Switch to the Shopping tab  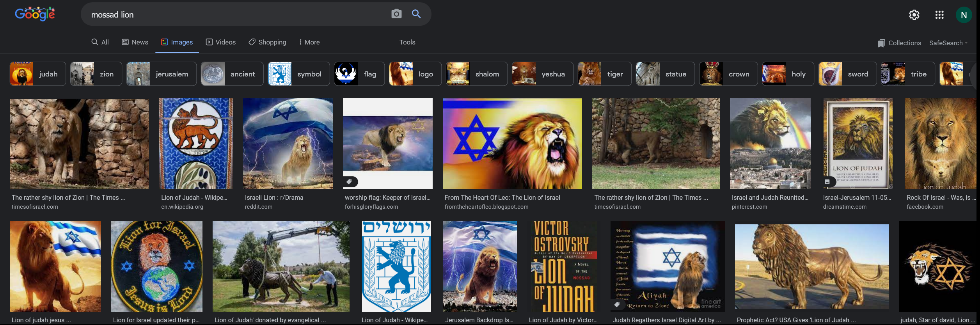point(268,42)
